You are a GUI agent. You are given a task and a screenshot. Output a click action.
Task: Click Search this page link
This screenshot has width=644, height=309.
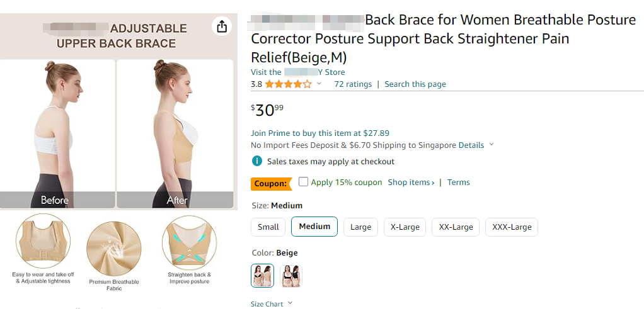point(415,84)
